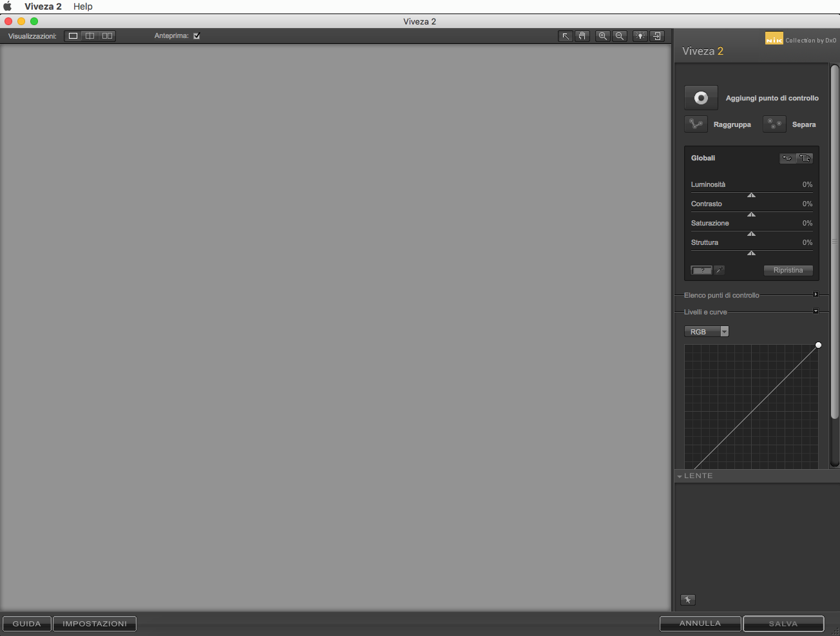
Task: Click SALVA to save changes
Action: click(x=783, y=624)
